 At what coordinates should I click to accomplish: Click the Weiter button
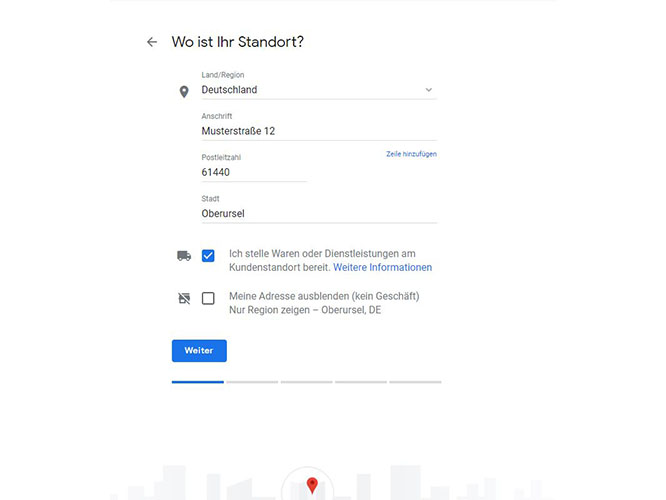(199, 350)
